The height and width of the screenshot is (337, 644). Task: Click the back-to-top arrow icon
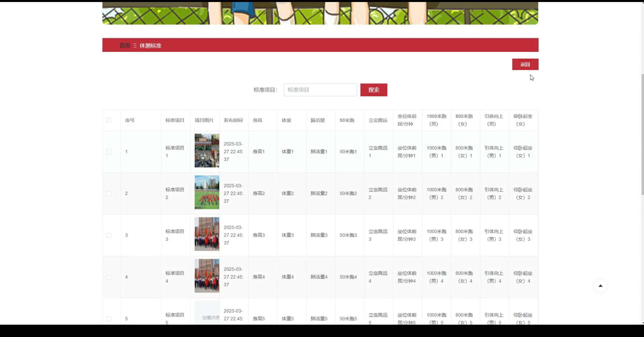(x=601, y=285)
